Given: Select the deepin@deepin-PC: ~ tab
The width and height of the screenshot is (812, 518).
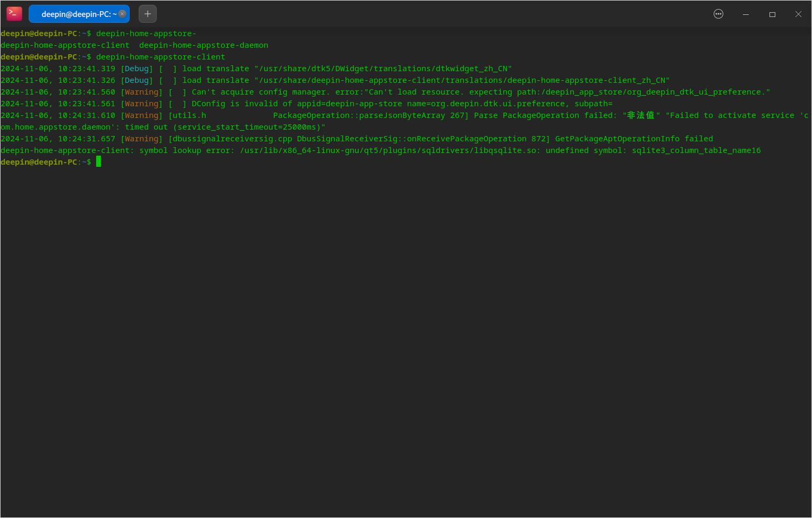Looking at the screenshot, I should (79, 14).
